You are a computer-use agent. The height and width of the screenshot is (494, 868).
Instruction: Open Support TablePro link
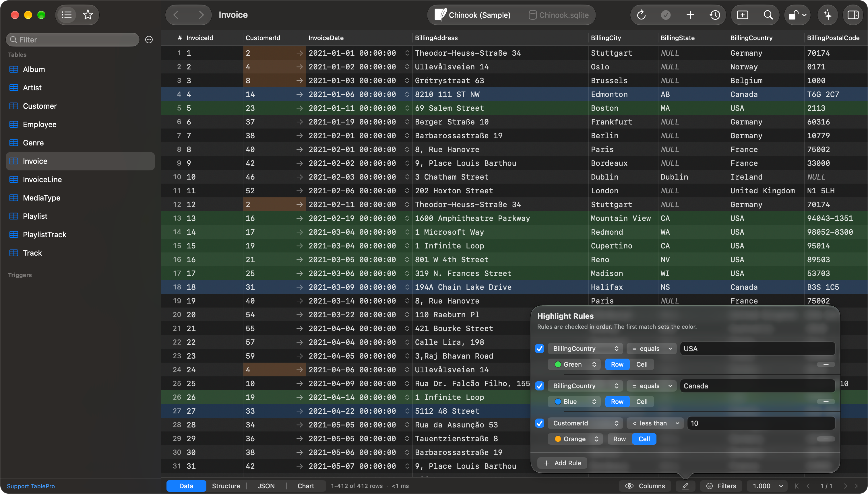[x=31, y=486]
